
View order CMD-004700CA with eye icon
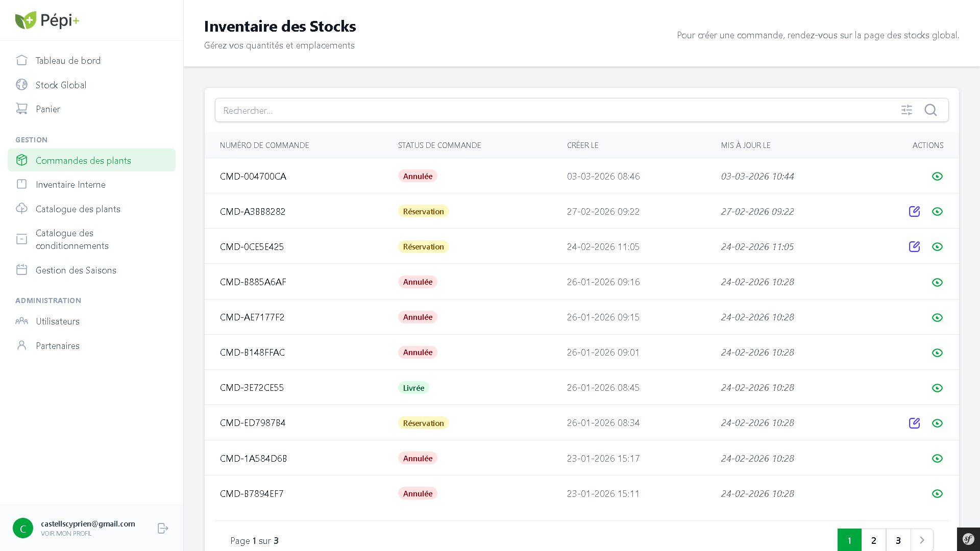click(x=937, y=176)
